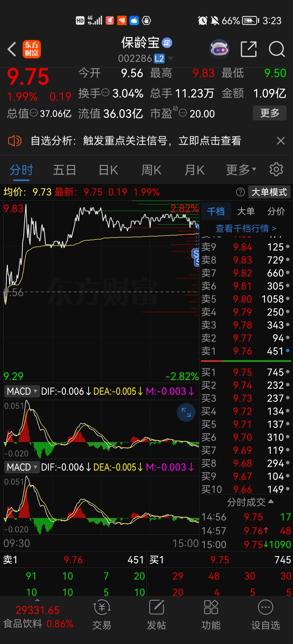Image resolution: width=293 pixels, height=644 pixels.
Task: Tap 买10 row at 9.66
Action: click(246, 489)
